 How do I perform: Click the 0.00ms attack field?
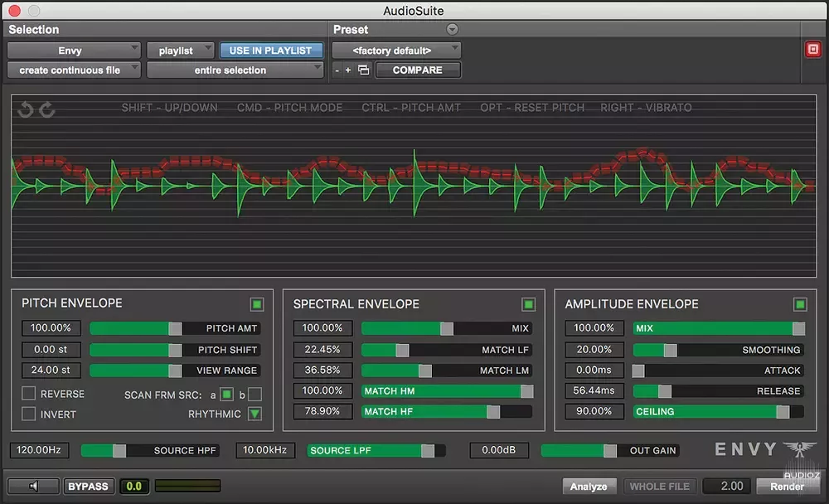pos(594,371)
